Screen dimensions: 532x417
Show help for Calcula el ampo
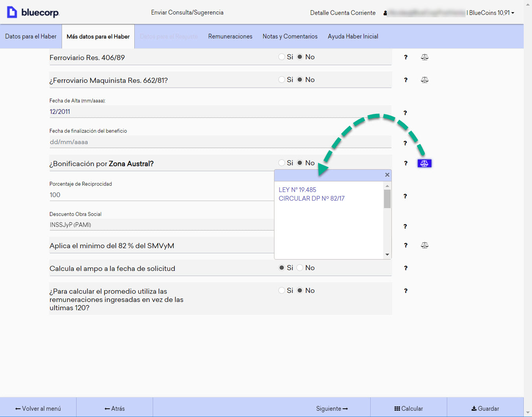[x=406, y=268]
